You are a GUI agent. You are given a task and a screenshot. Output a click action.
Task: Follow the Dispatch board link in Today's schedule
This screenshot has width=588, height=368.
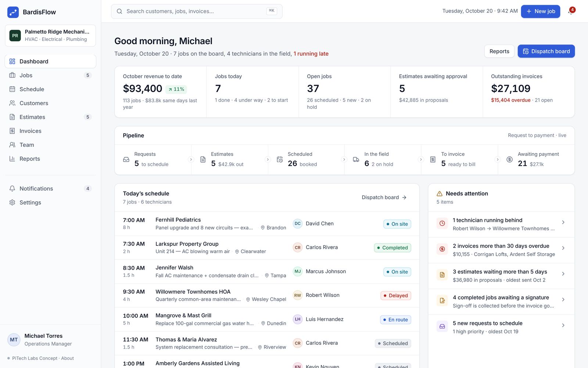pos(384,198)
